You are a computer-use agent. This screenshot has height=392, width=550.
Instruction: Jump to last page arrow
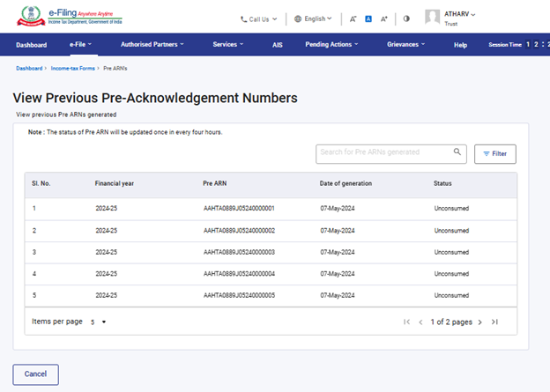(494, 322)
